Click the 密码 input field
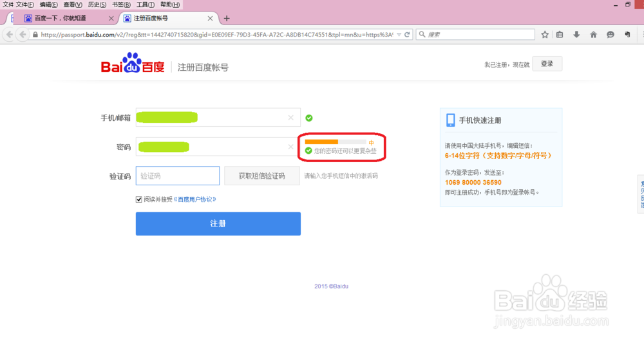This screenshot has height=343, width=644. 218,147
